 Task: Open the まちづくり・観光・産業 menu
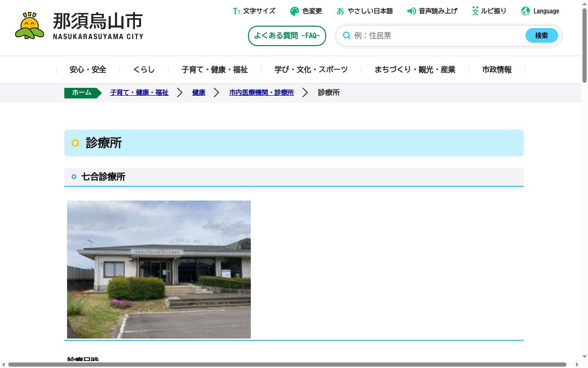(x=415, y=70)
